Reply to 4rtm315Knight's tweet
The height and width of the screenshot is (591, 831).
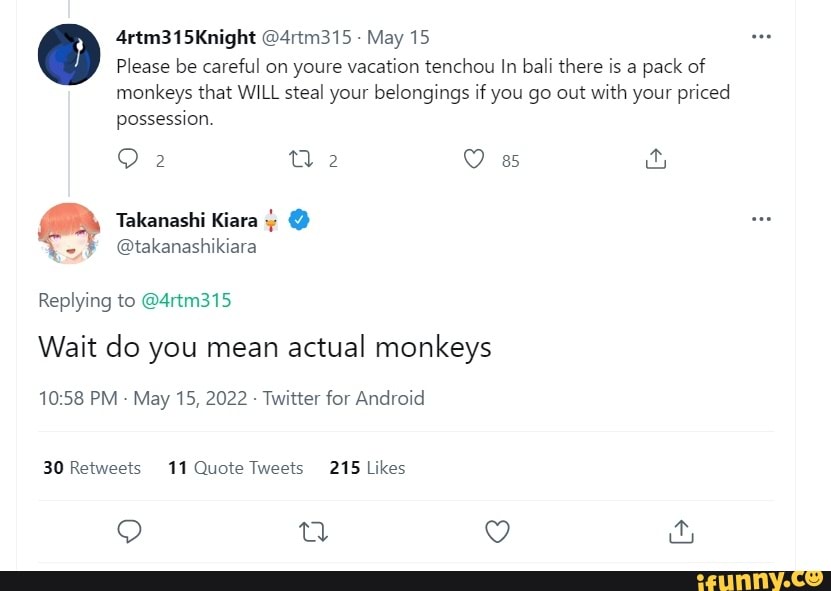pyautogui.click(x=126, y=160)
